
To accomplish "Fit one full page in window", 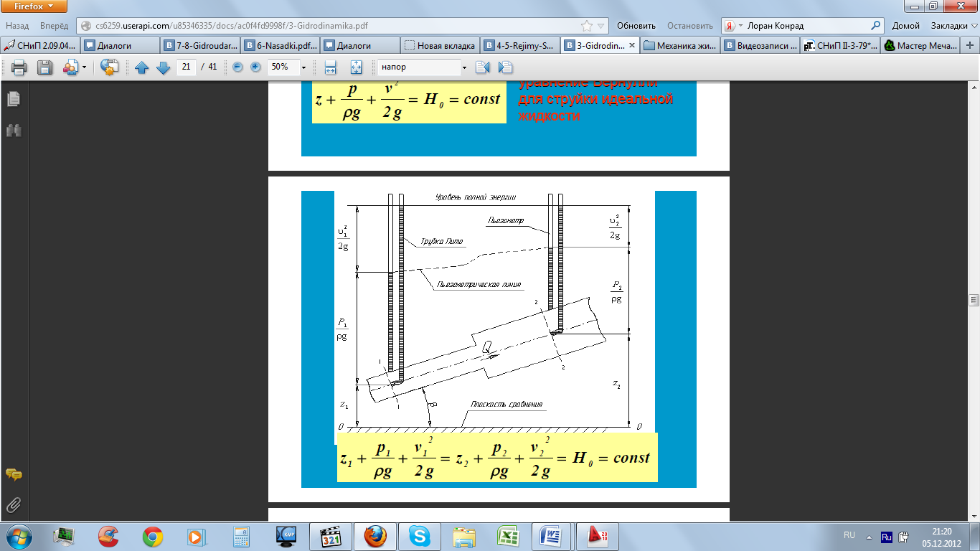I will tap(357, 67).
